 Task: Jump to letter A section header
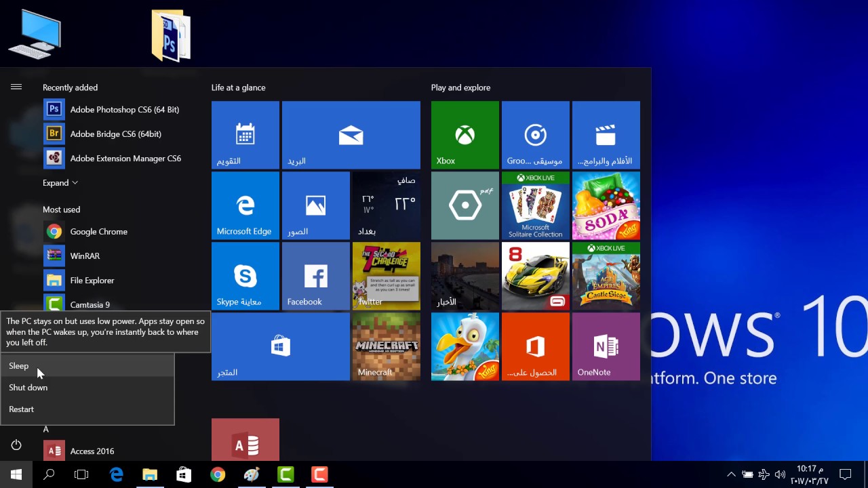46,429
